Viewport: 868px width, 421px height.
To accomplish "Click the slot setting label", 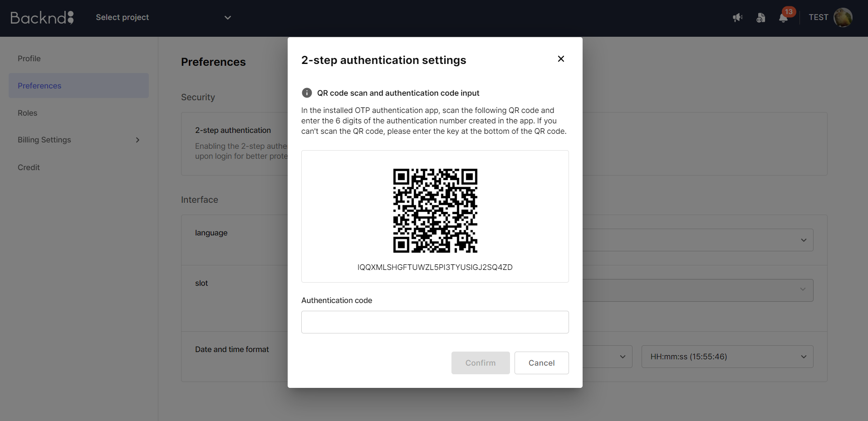I will point(201,283).
